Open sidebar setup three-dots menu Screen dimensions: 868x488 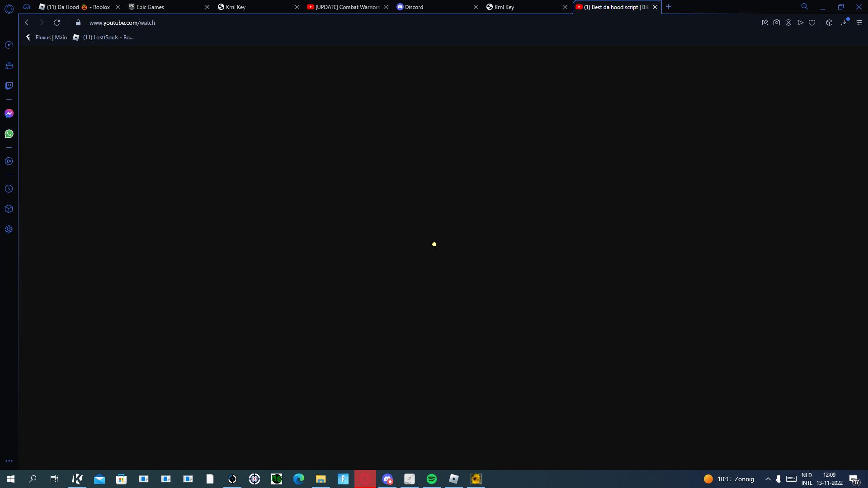9,461
